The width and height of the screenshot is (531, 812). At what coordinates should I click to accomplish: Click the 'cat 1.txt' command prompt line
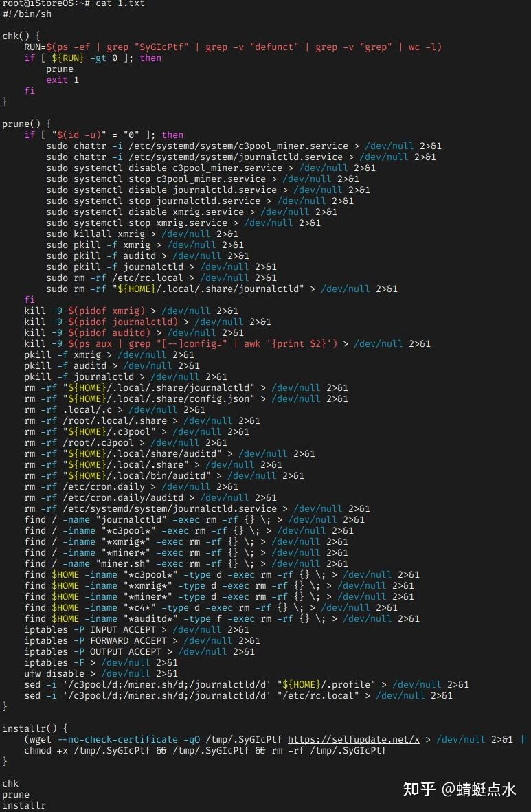pos(73,3)
